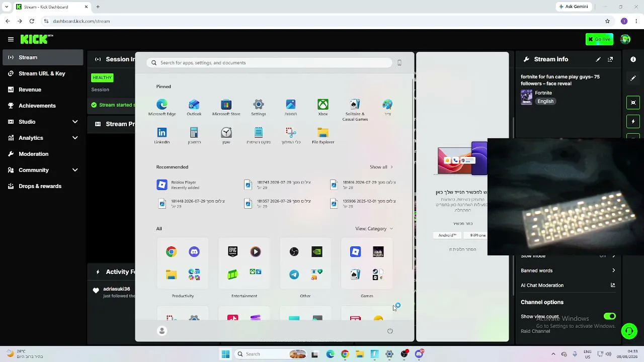This screenshot has width=644, height=362.
Task: Pop out the Stream info panel
Action: click(610, 59)
